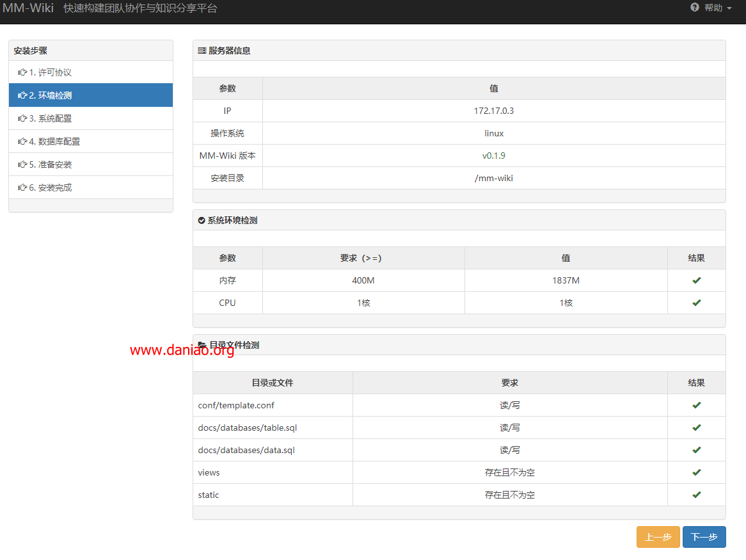Click the checkmark for views row
Screen dimensions: 746x560
[697, 472]
